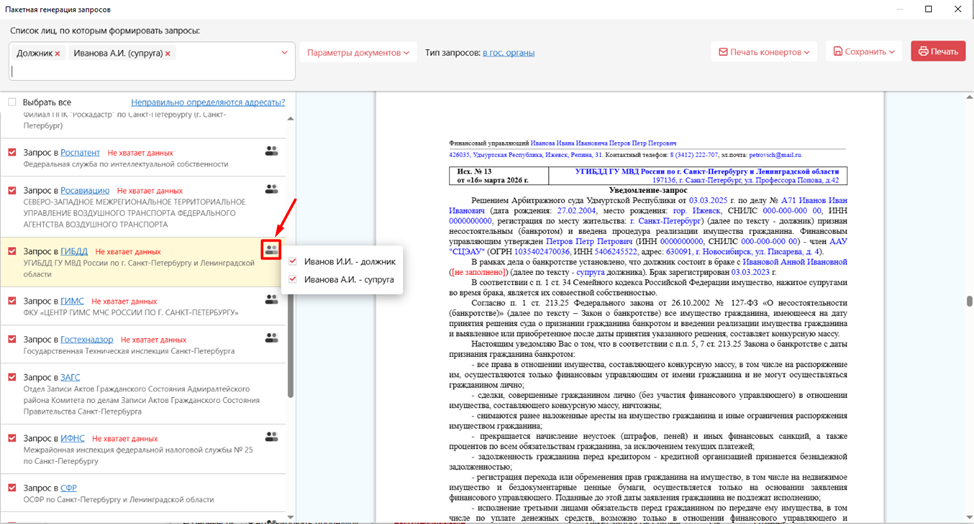This screenshot has width=974, height=524.
Task: Click the document preview vertical scrollbar thumb
Action: point(968,301)
